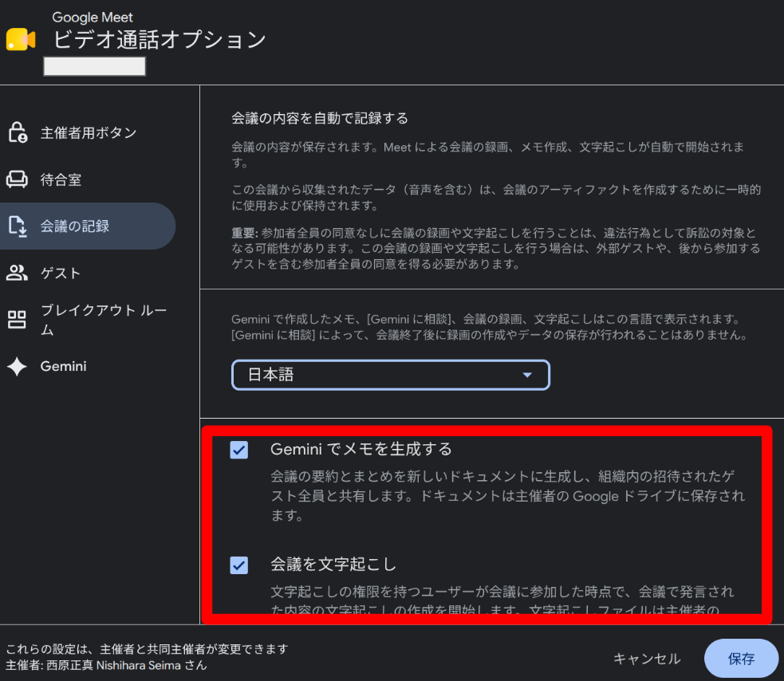Click the 保存 button
The width and height of the screenshot is (784, 681).
(741, 659)
